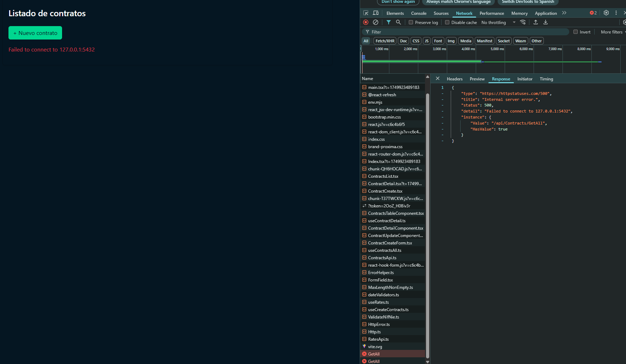This screenshot has width=626, height=364.
Task: Click the export HAR download icon
Action: (x=545, y=22)
